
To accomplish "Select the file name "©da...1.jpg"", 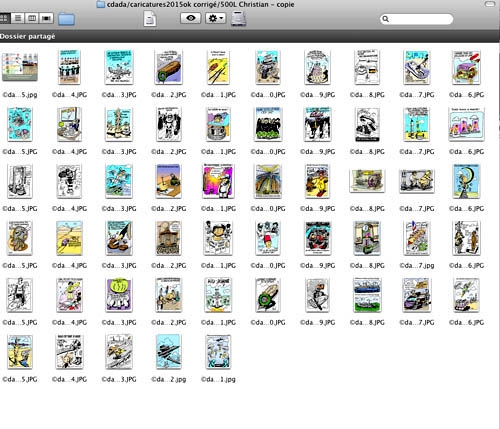I will click(218, 379).
